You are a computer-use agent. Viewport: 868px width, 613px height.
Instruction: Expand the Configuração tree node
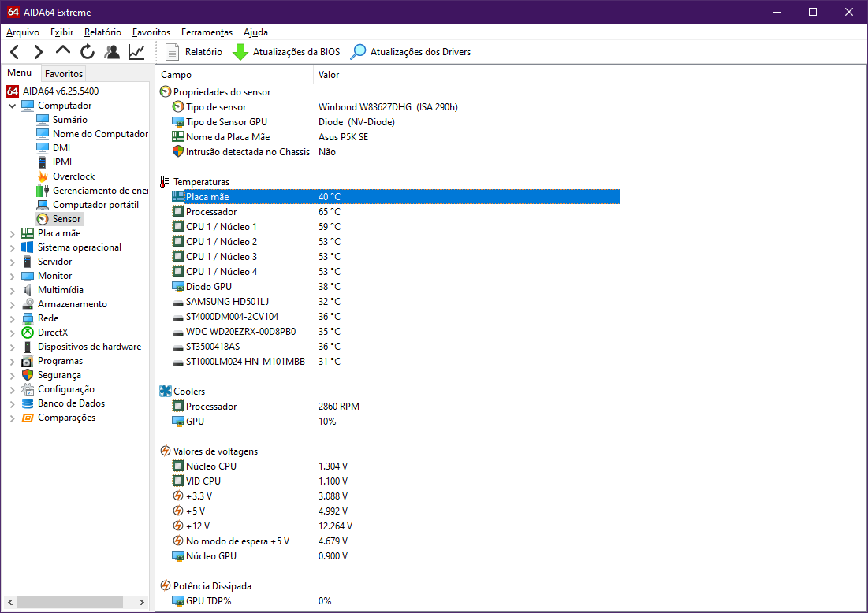tap(12, 389)
